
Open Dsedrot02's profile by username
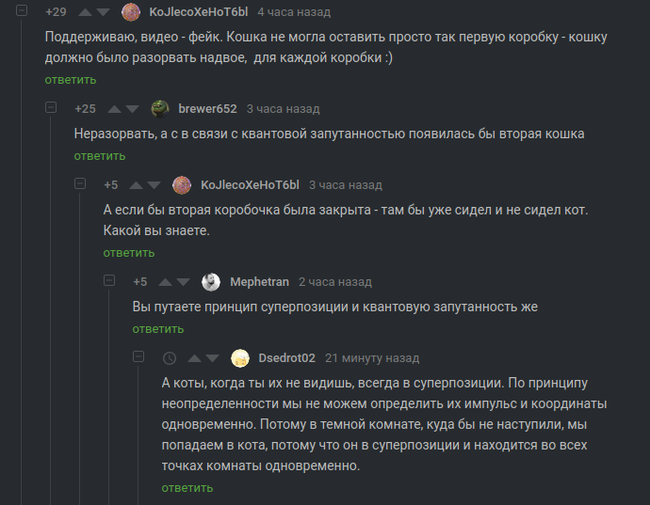pos(287,358)
